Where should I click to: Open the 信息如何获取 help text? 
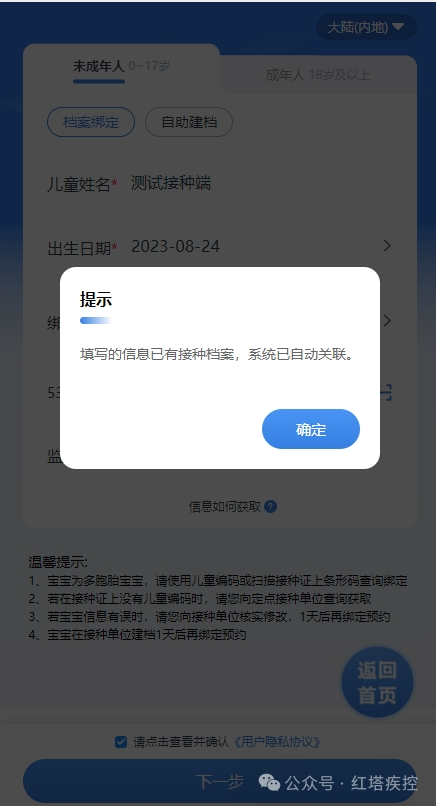225,507
